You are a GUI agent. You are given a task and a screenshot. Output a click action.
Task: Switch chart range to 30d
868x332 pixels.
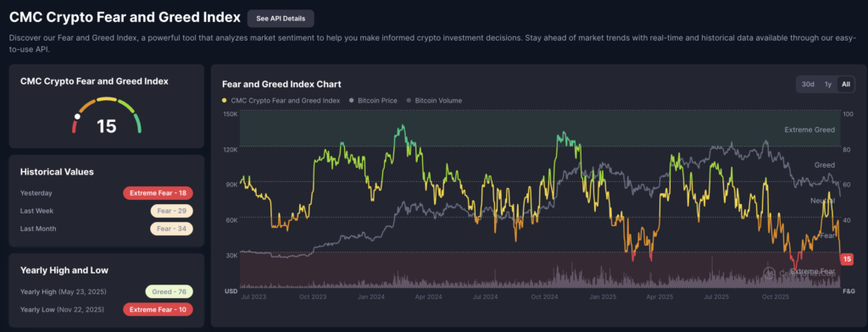[808, 84]
